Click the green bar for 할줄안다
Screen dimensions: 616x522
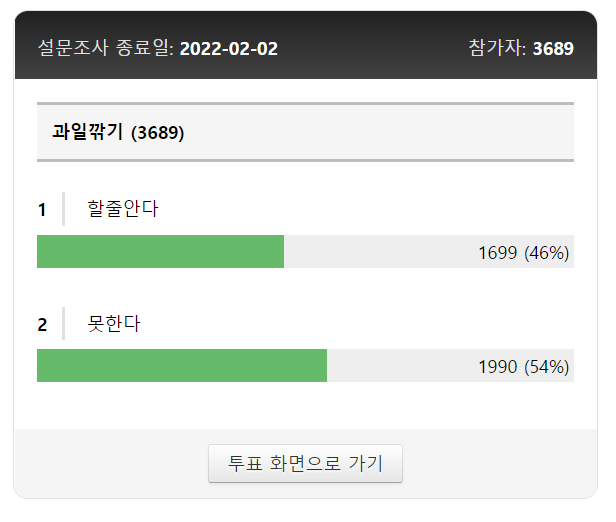click(160, 252)
